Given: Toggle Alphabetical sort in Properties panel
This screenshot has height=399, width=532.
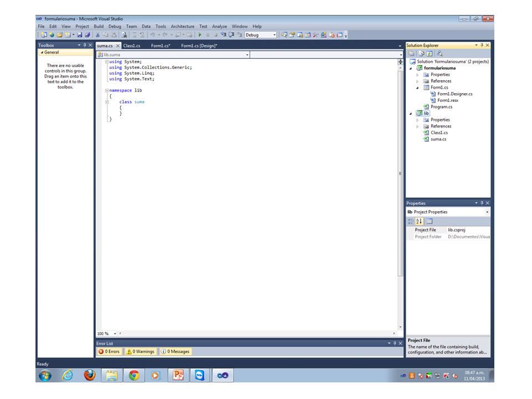Looking at the screenshot, I should coord(419,221).
